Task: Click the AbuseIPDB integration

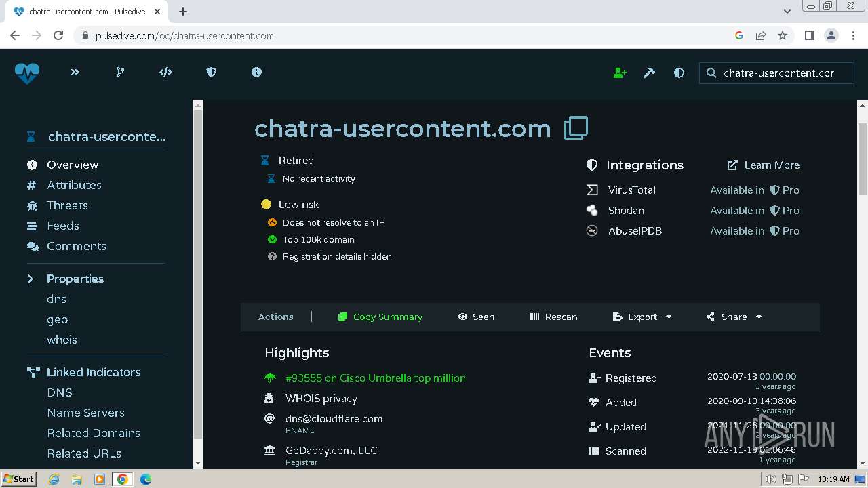Action: [x=635, y=231]
